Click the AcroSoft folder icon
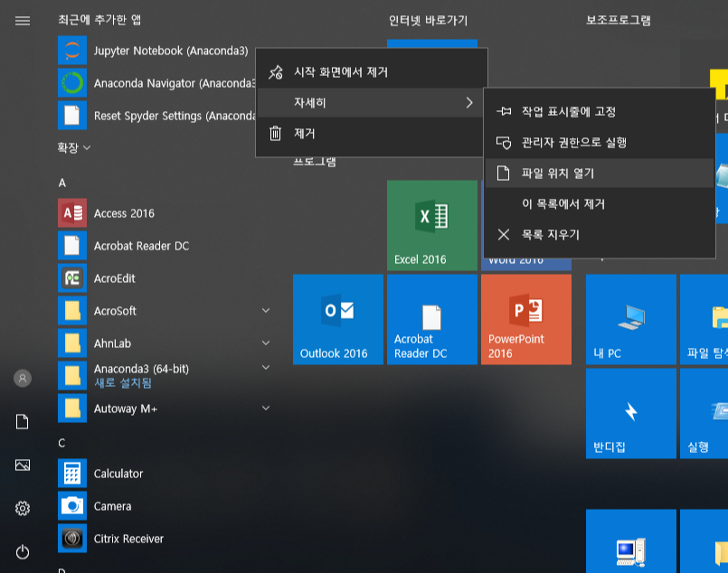 click(72, 310)
